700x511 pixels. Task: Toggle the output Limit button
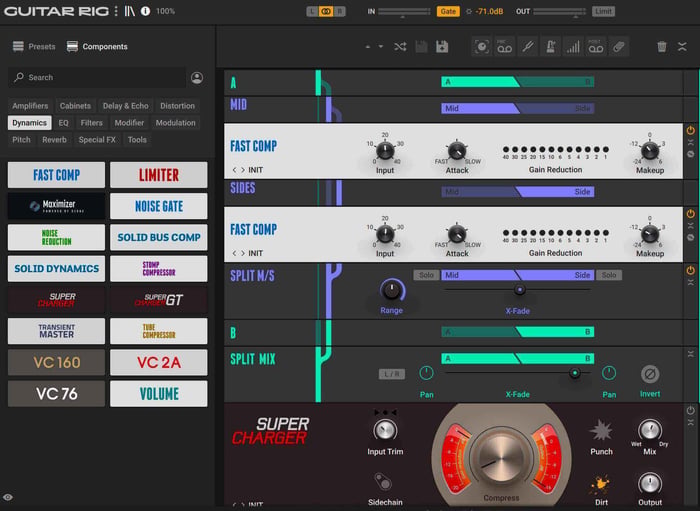coord(603,11)
